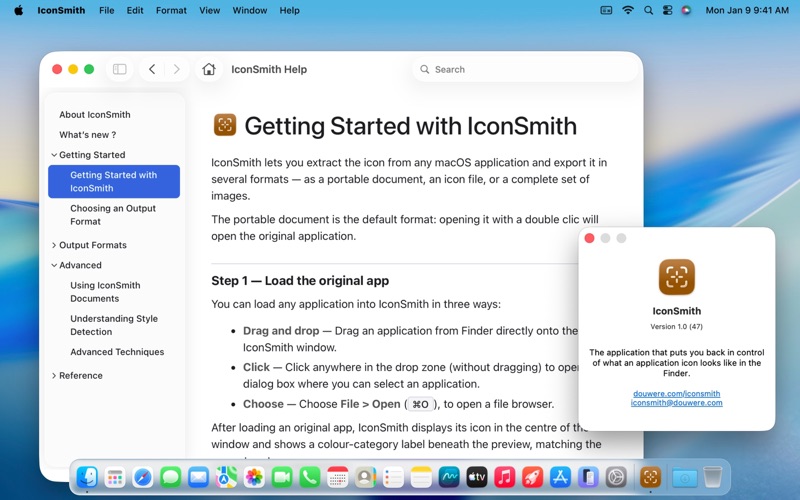Expand the Output Formats section
Image resolution: width=800 pixels, height=500 pixels.
click(x=54, y=245)
